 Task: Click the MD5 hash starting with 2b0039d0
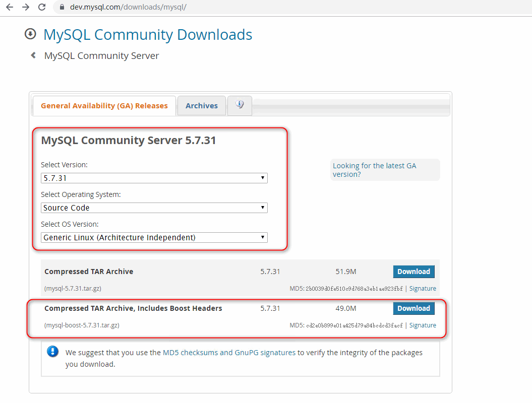point(354,289)
